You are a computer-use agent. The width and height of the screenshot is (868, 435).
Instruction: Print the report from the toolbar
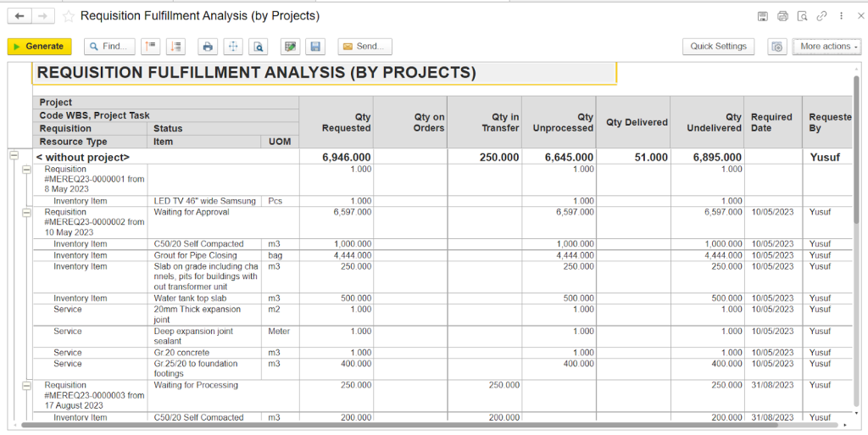(208, 47)
